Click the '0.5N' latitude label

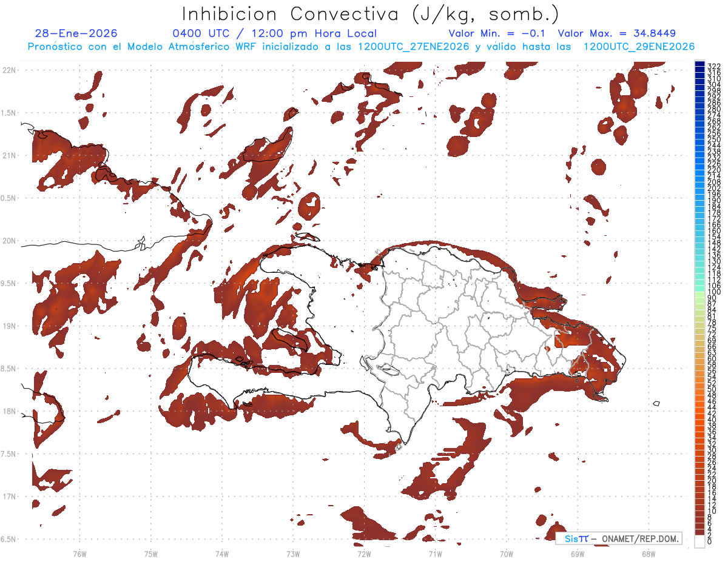(9, 198)
